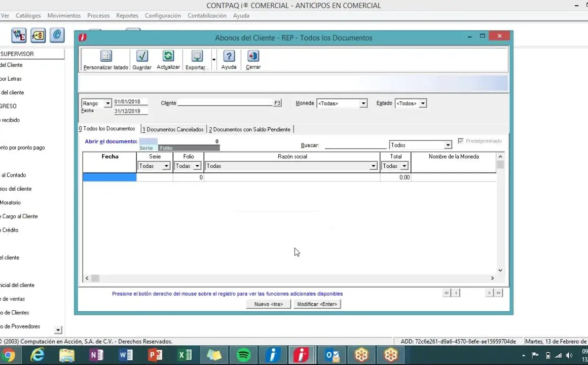Click the volume icon in the system tray

[569, 355]
